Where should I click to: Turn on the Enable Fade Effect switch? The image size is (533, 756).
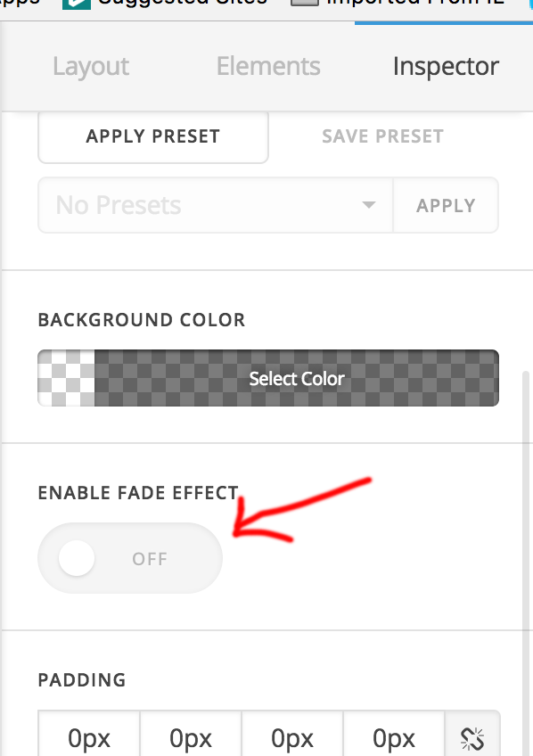(x=130, y=558)
